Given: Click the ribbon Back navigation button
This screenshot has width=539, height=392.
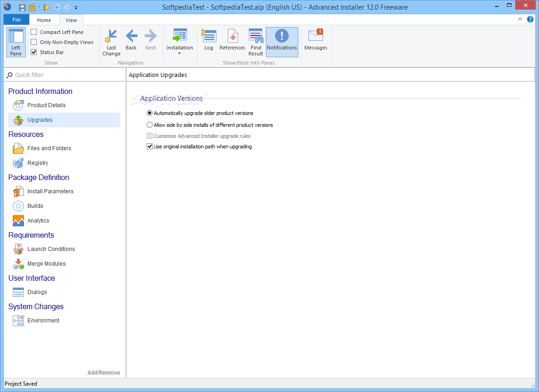Looking at the screenshot, I should click(131, 39).
